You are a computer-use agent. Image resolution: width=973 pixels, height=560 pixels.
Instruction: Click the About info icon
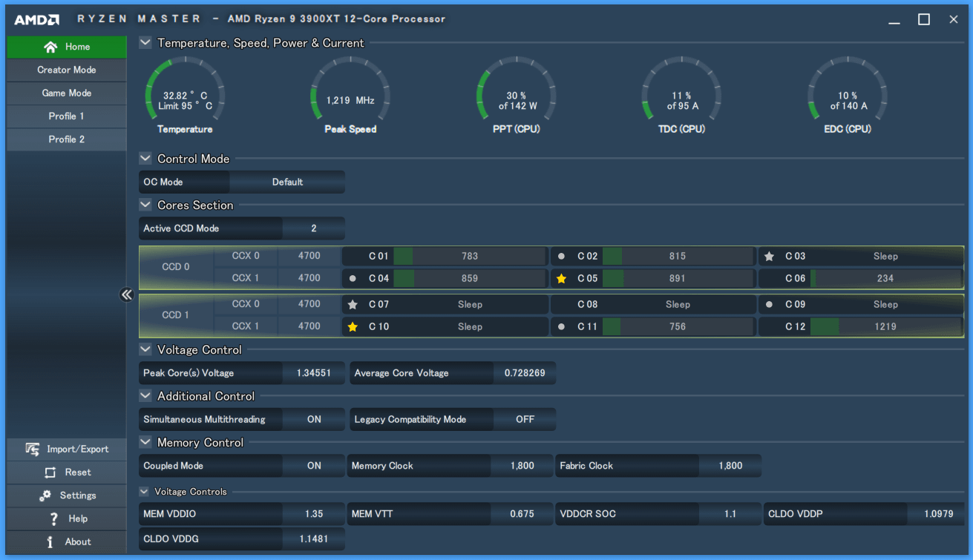coord(50,541)
